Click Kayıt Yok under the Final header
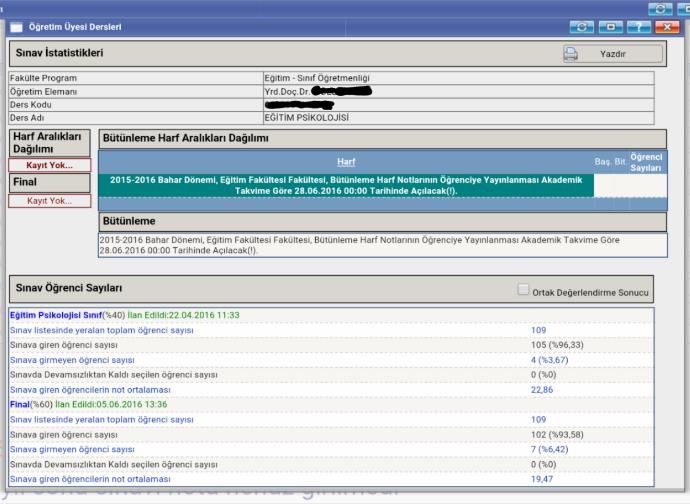 point(50,201)
